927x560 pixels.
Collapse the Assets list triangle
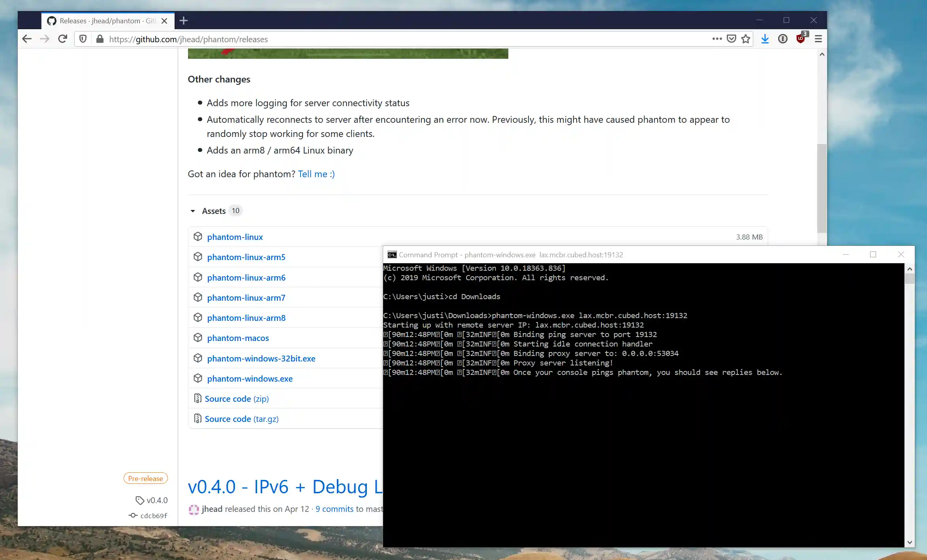(x=193, y=211)
